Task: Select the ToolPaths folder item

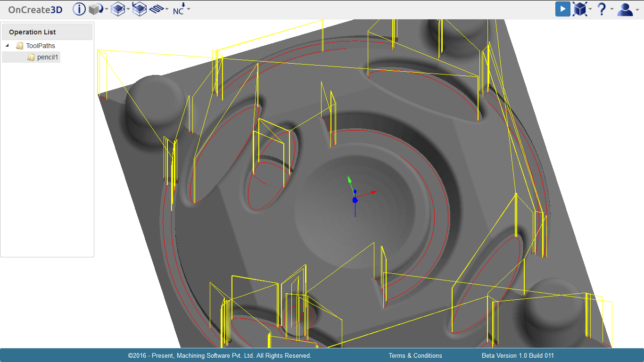Action: [x=40, y=46]
